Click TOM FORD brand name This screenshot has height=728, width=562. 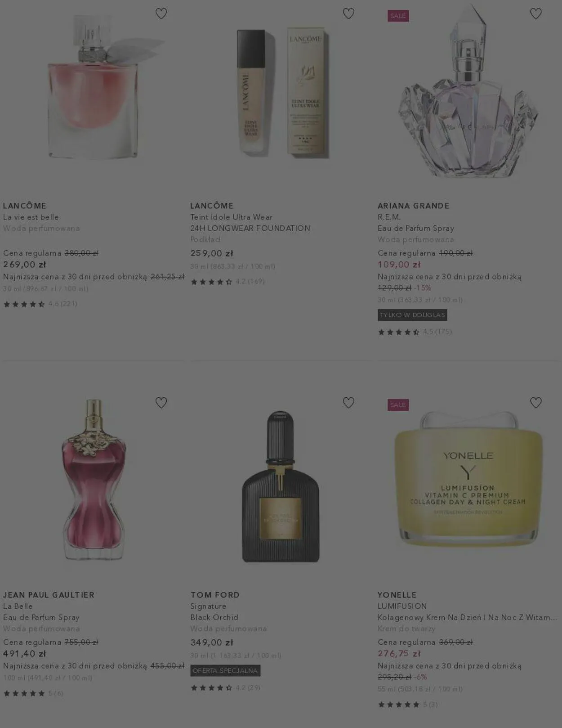click(x=215, y=595)
